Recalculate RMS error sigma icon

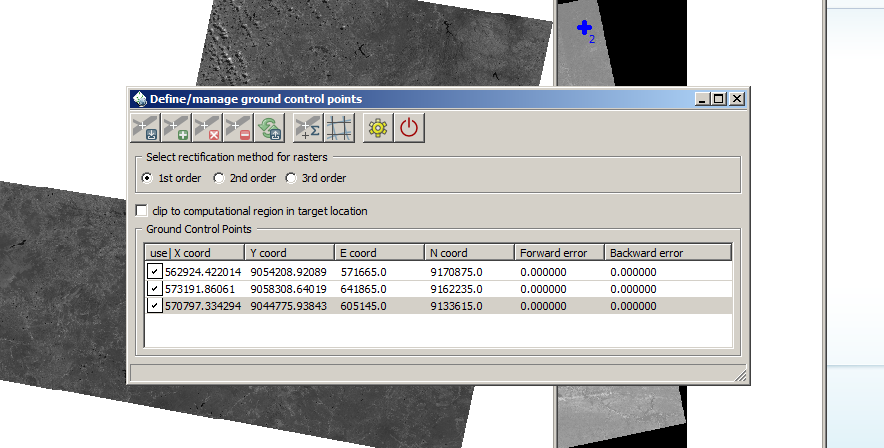[308, 128]
